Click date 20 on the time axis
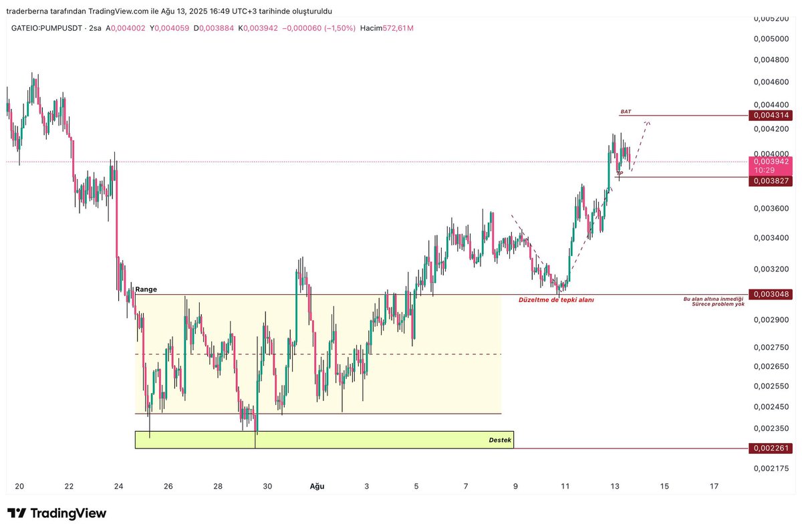 click(19, 487)
